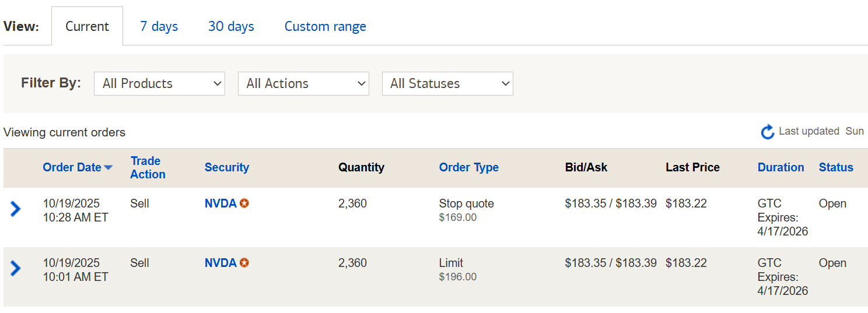Image resolution: width=868 pixels, height=313 pixels.
Task: Click star icon next to NVDA limit order
Action: [244, 263]
